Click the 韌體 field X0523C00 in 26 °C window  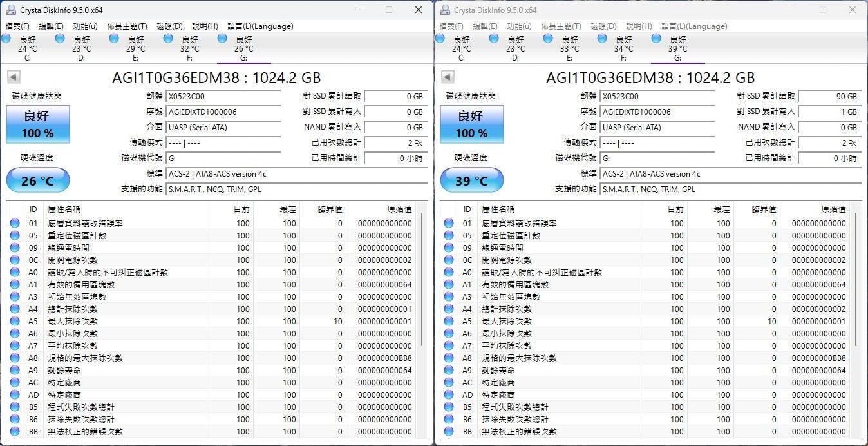[223, 97]
